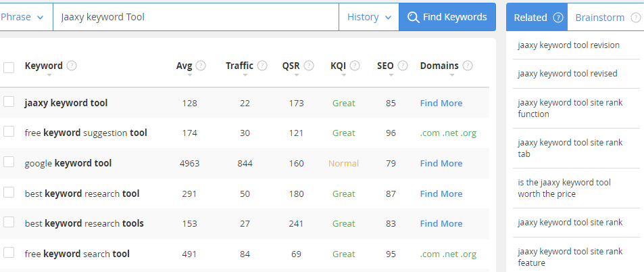
Task: Click the help icon on Brainstorm tab
Action: tap(635, 18)
